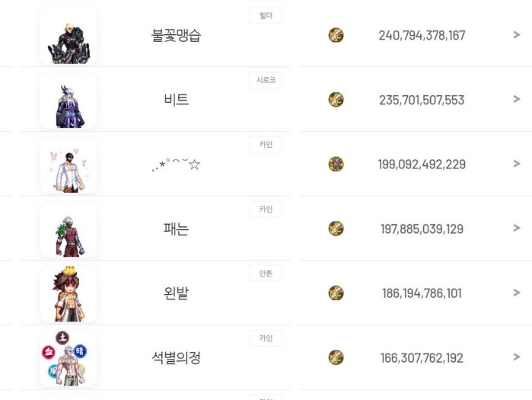Viewport: 532px width, 400px height.
Task: Expand the 왼발 row arrow
Action: (x=517, y=293)
